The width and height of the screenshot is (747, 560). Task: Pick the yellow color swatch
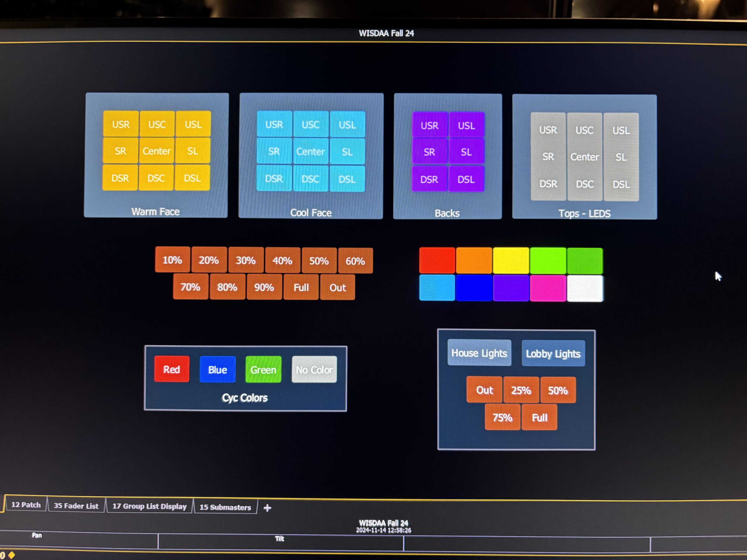pos(511,260)
